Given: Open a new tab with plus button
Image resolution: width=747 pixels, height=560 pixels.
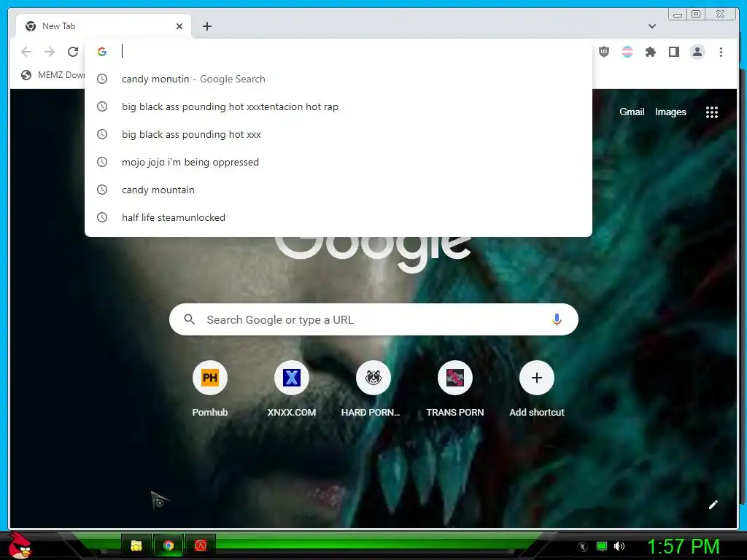Looking at the screenshot, I should click(x=206, y=26).
